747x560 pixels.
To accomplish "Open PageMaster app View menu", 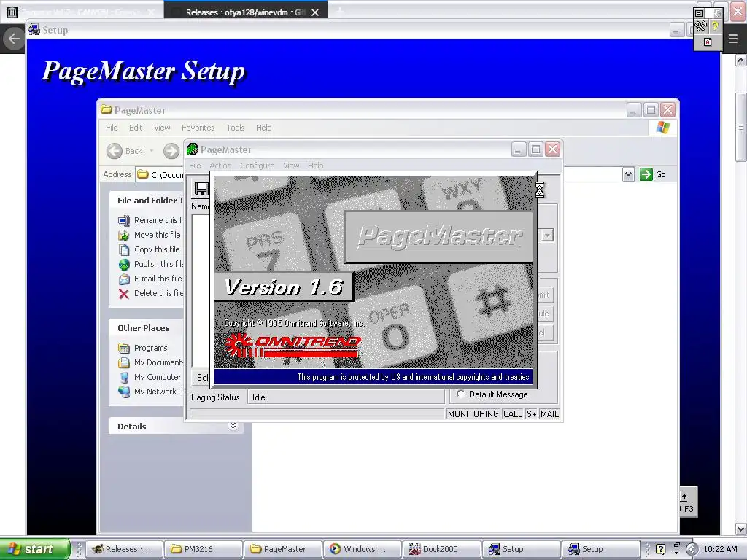I will pos(291,166).
